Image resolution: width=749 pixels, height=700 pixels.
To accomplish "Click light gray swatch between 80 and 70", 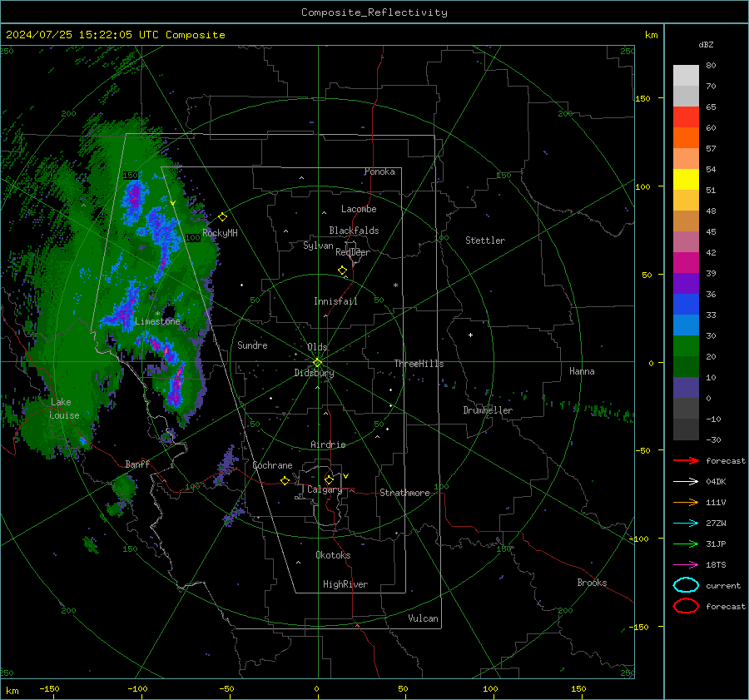I will click(686, 76).
